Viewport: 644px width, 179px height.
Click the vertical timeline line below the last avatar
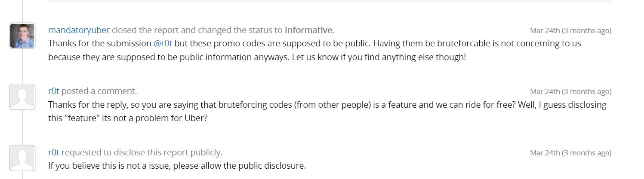22,175
